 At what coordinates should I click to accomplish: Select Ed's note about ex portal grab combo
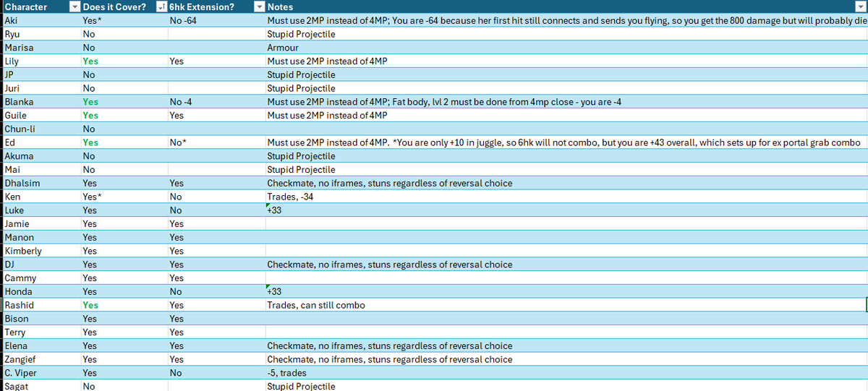pyautogui.click(x=566, y=142)
